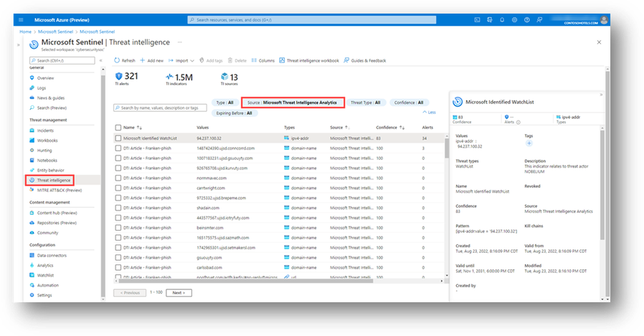Check the Microsoft Identified WatchList row
This screenshot has width=644, height=336.
(x=118, y=138)
